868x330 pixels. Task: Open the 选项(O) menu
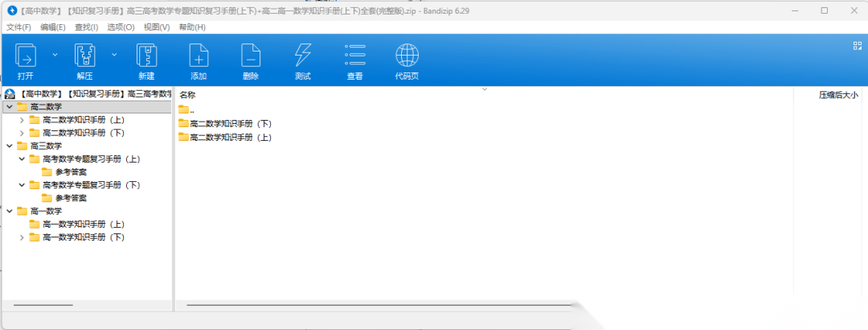click(x=121, y=27)
